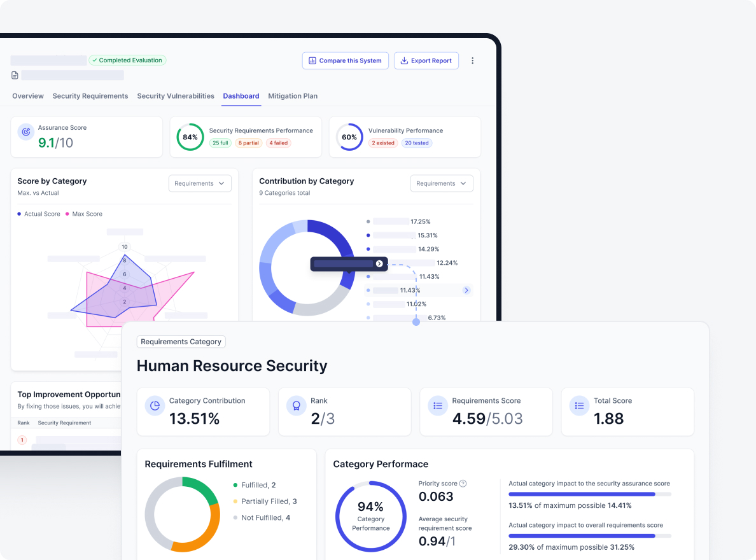This screenshot has width=756, height=560.
Task: Click the Category Contribution pie icon
Action: click(155, 406)
